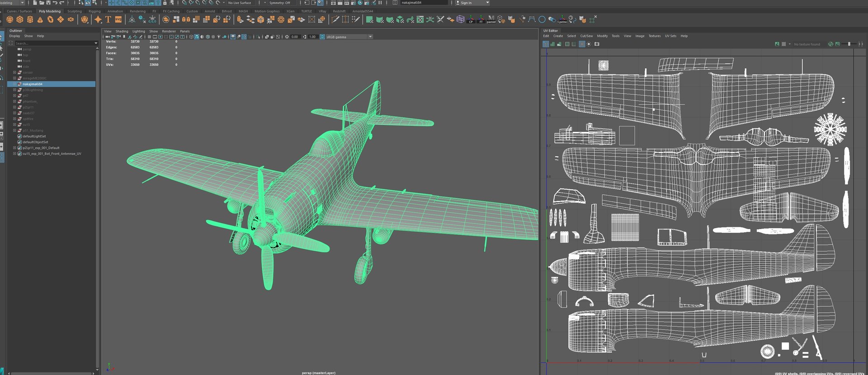The width and height of the screenshot is (868, 375).
Task: Click the shelf icon labeled FT
Action: pos(481,19)
